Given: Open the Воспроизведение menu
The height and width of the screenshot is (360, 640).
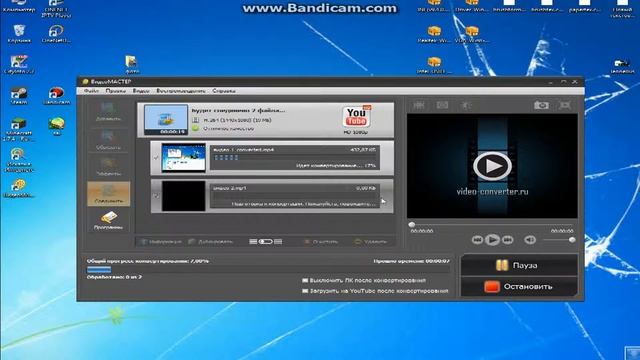Looking at the screenshot, I should pyautogui.click(x=181, y=91).
